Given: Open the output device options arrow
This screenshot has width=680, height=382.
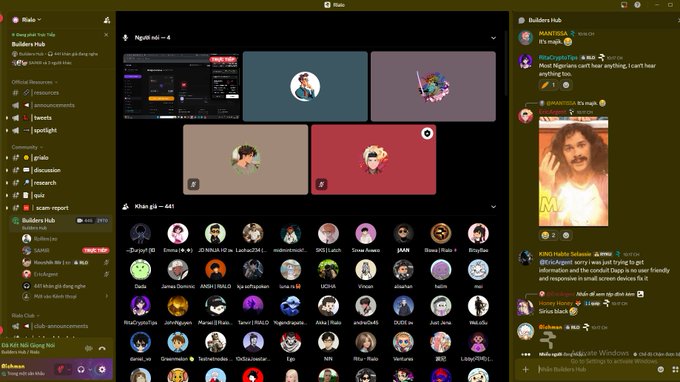Looking at the screenshot, I should (x=90, y=369).
